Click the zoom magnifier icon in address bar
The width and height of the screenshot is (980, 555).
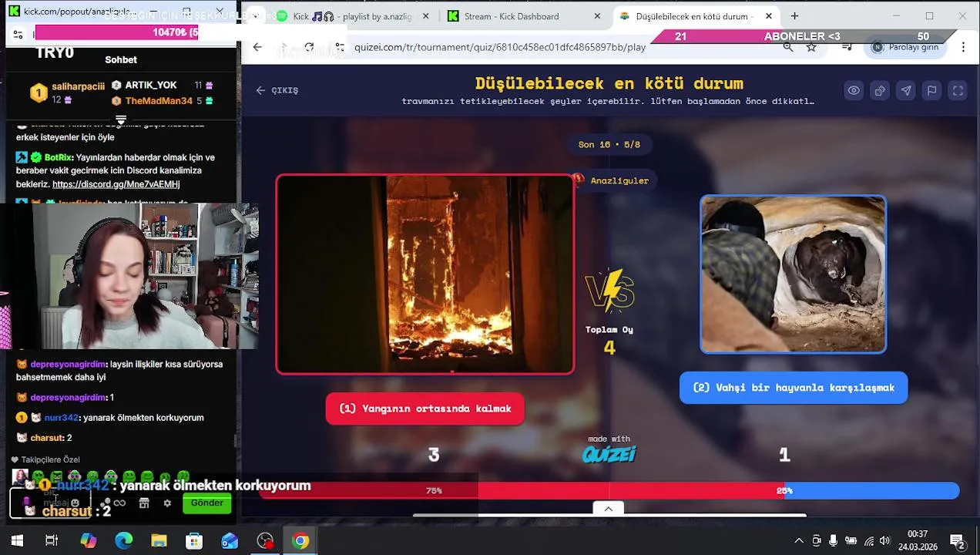tap(787, 47)
